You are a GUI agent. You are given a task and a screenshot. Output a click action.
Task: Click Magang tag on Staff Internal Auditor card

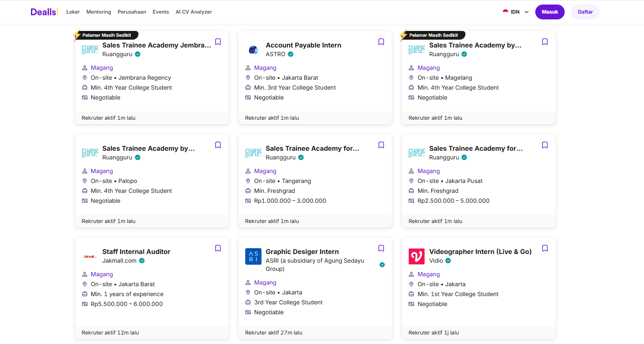(x=102, y=274)
